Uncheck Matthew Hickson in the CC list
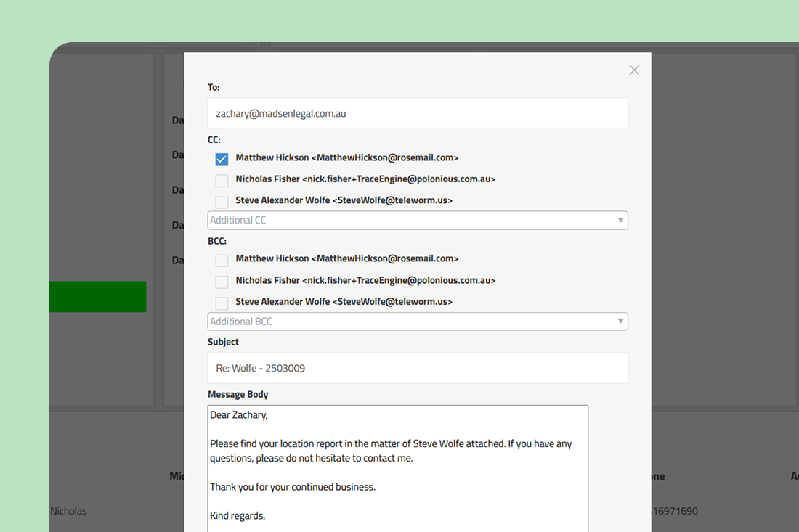This screenshot has width=799, height=532. point(222,160)
